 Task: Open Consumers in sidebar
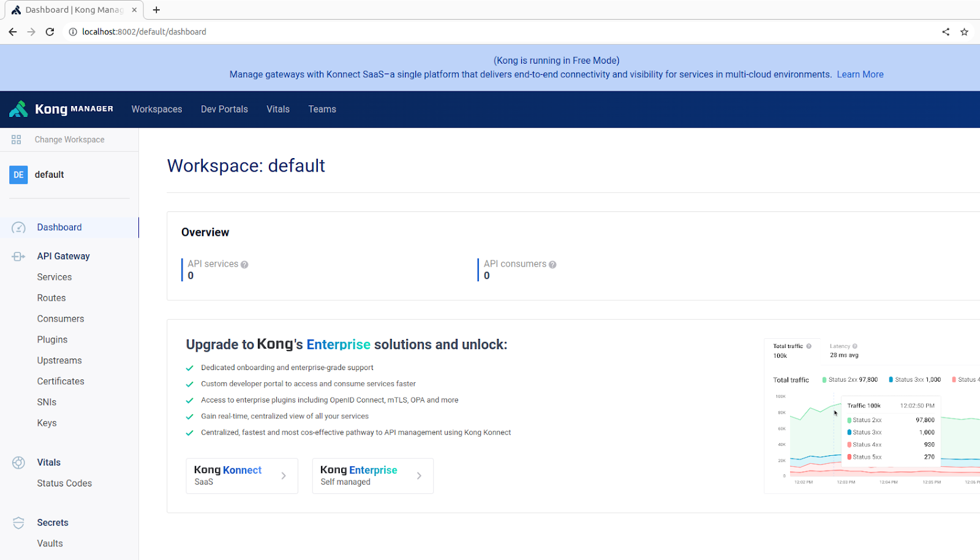[x=61, y=319]
